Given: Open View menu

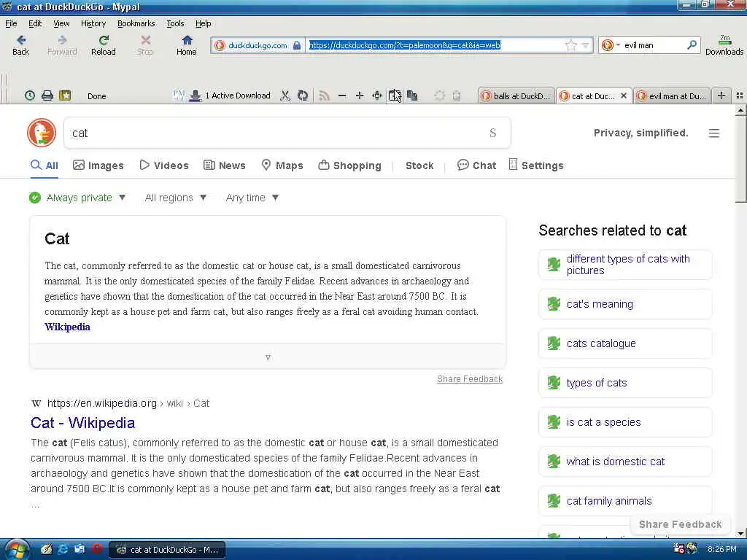Looking at the screenshot, I should pyautogui.click(x=61, y=23).
